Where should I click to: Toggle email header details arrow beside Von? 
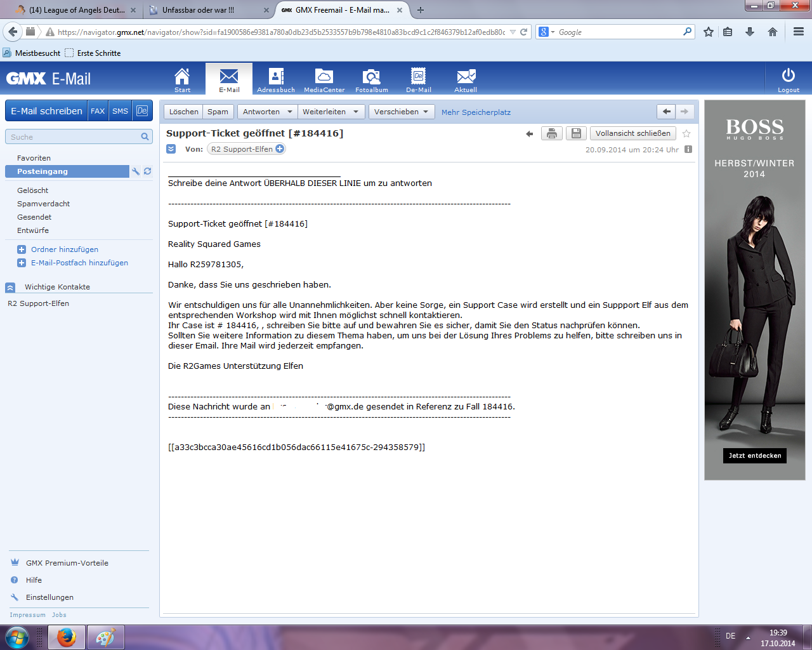point(171,149)
